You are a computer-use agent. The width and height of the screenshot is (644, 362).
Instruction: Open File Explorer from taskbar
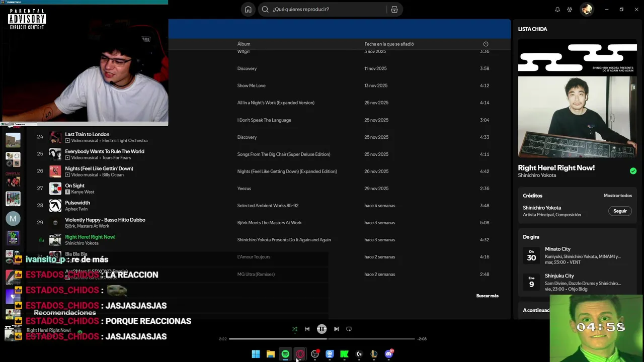coord(270,354)
